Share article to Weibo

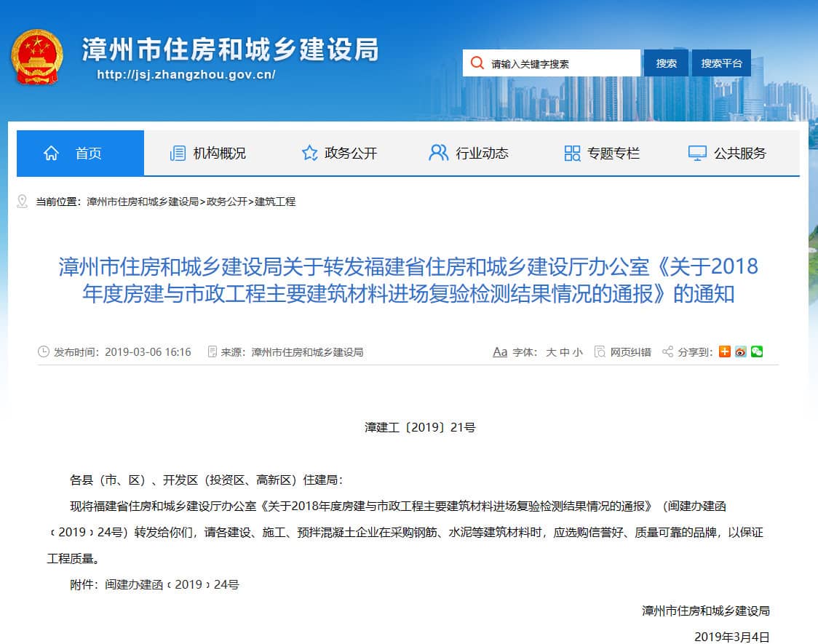741,351
